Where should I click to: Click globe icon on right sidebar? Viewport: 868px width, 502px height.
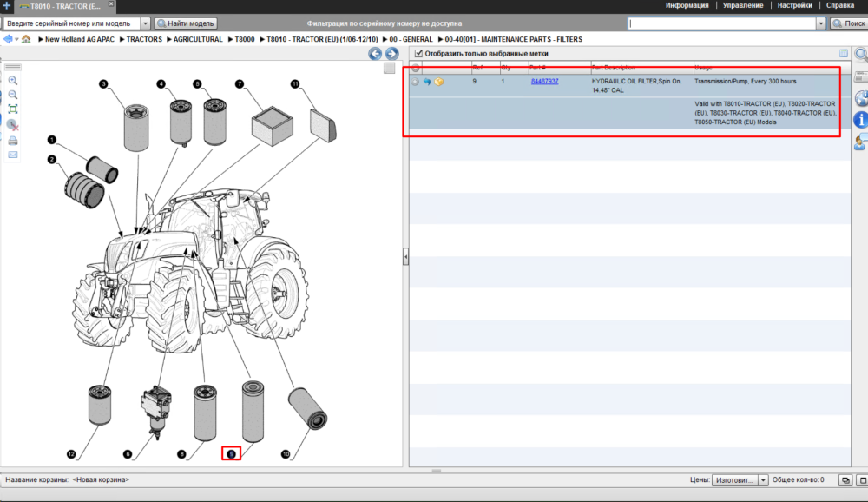coord(861,99)
